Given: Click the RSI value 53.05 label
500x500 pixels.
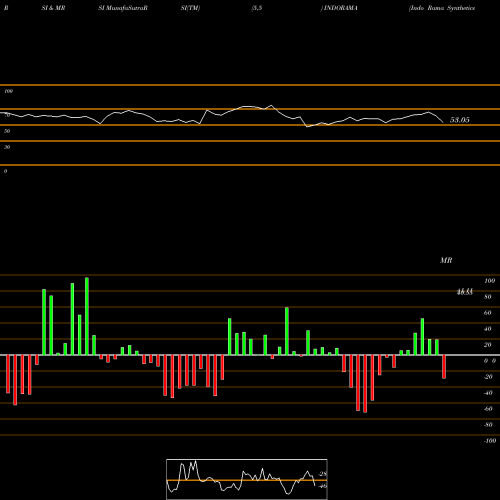Looking at the screenshot, I should 460,120.
